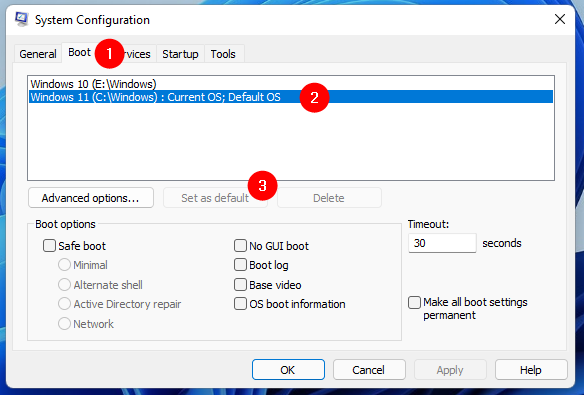
Task: Select the Windows 11 (C:\Windows) entry
Action: click(x=291, y=97)
